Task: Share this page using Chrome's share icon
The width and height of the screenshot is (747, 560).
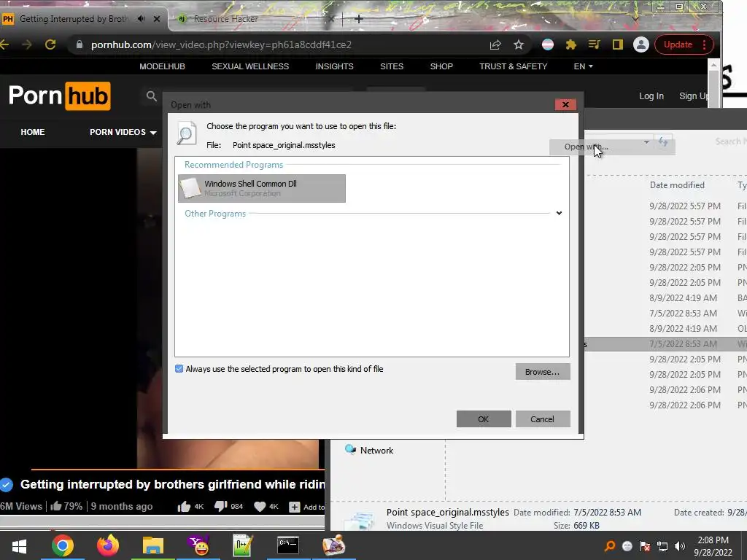Action: (x=495, y=44)
